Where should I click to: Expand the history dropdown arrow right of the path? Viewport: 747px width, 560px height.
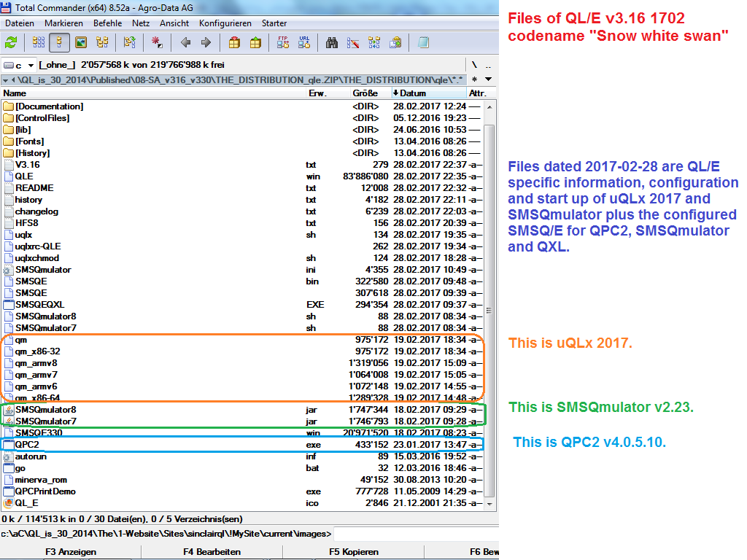tap(488, 79)
